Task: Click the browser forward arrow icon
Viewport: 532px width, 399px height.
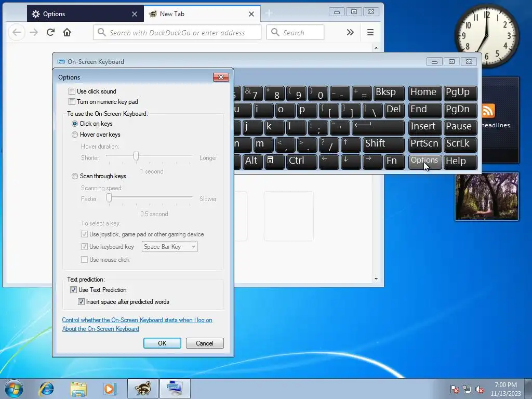Action: click(x=34, y=33)
